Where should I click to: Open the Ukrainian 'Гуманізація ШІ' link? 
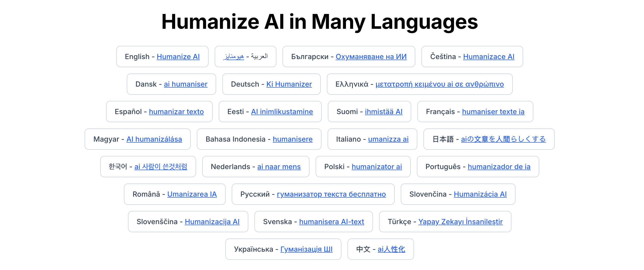click(306, 249)
